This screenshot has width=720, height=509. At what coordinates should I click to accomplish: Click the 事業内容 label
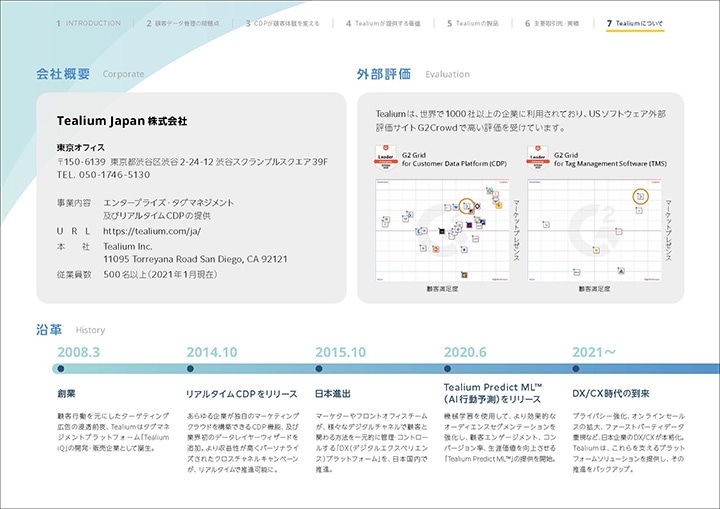(x=74, y=203)
